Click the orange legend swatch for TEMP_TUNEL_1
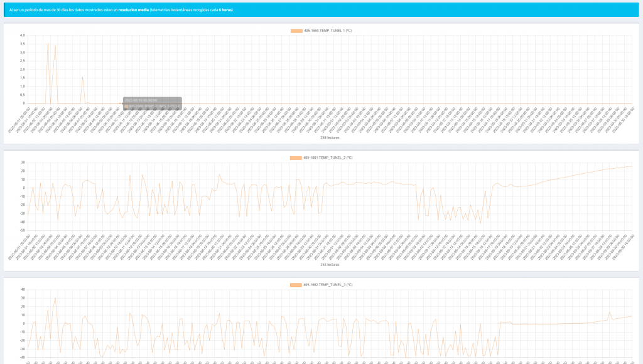The image size is (643, 364). pyautogui.click(x=296, y=30)
